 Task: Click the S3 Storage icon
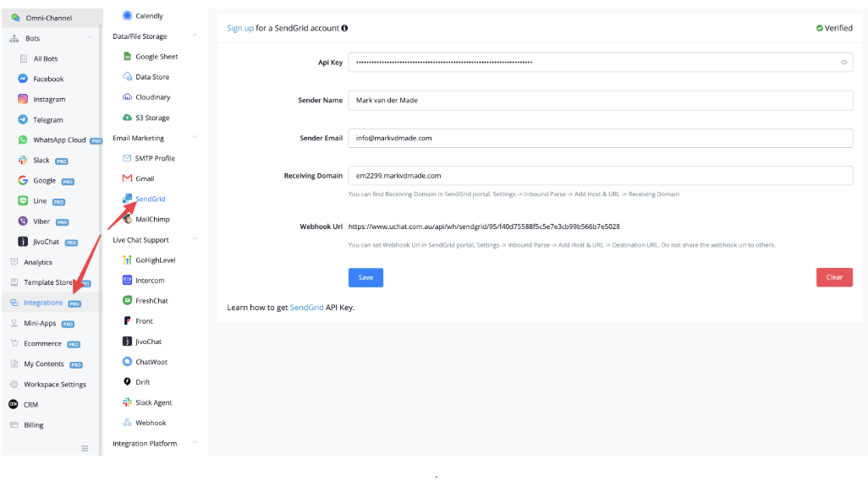click(x=127, y=118)
